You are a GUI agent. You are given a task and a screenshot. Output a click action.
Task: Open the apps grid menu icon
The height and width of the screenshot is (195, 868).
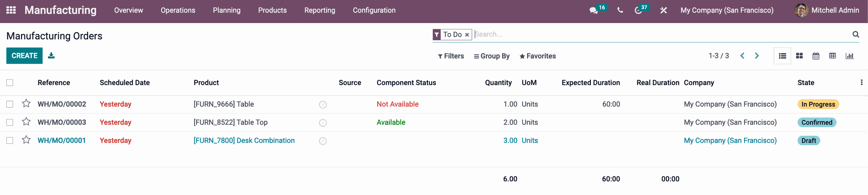(x=11, y=10)
